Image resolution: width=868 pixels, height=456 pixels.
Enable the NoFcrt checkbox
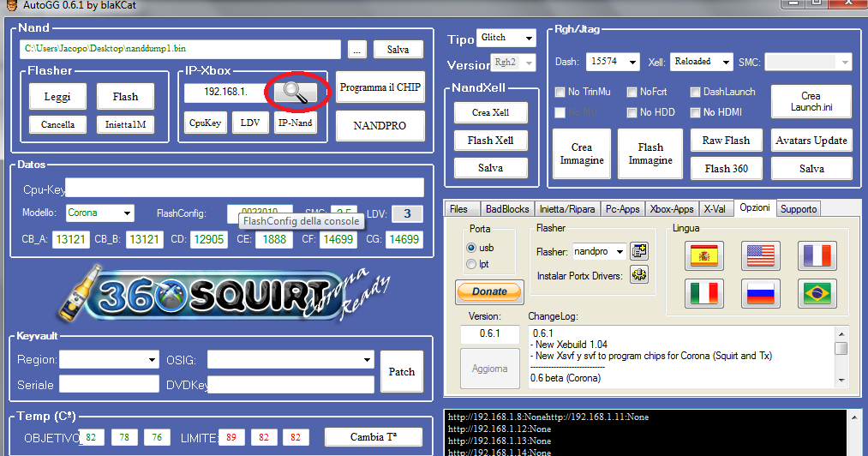(x=632, y=92)
